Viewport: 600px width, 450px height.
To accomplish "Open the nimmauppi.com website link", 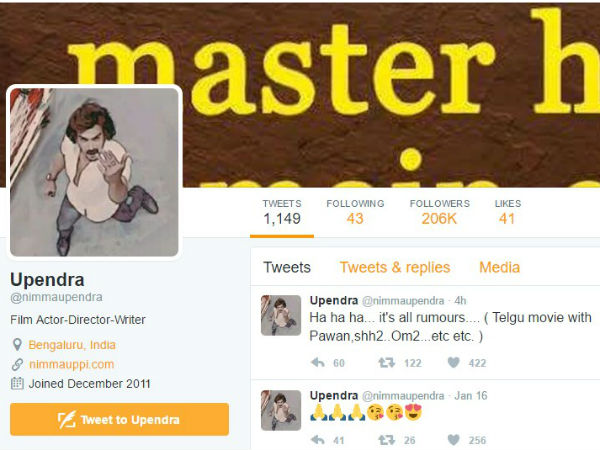I will click(x=72, y=364).
